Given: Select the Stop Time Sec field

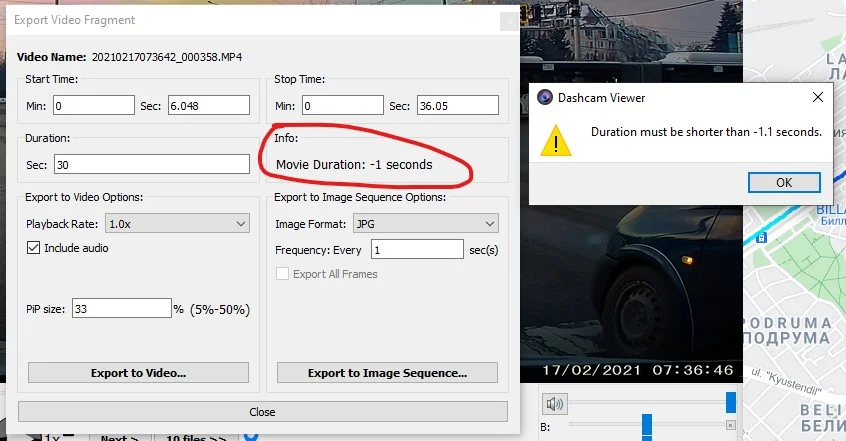Looking at the screenshot, I should 456,106.
